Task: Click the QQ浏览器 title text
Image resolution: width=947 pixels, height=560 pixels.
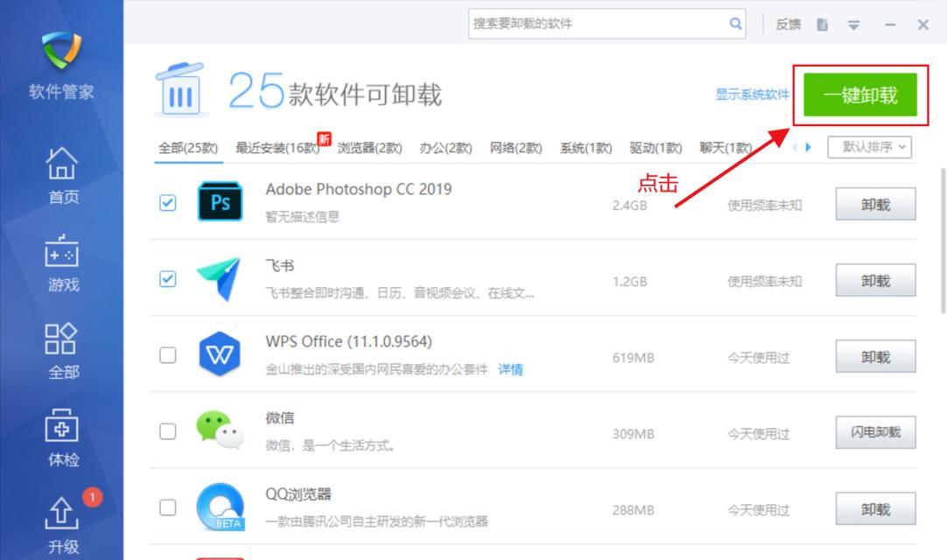Action: [298, 494]
